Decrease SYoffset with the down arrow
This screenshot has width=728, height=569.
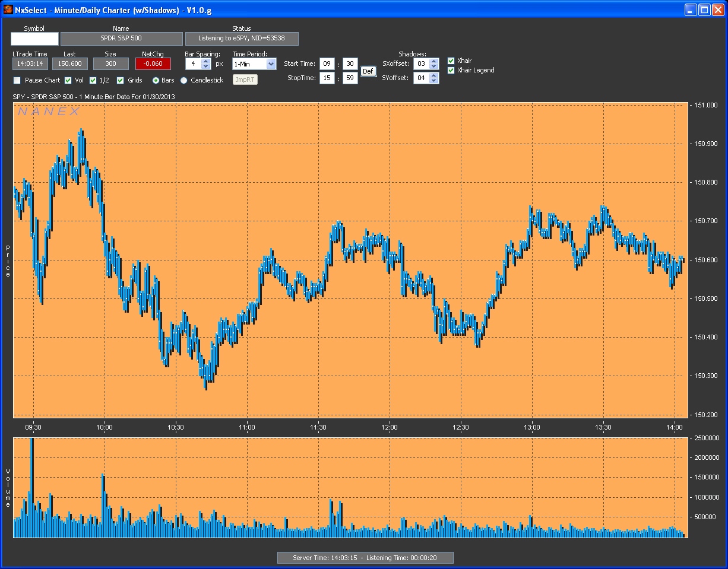(434, 81)
